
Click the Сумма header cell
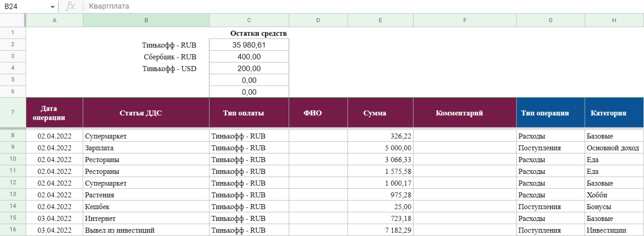[380, 113]
